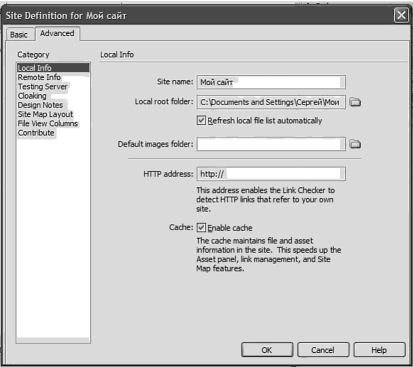The height and width of the screenshot is (367, 413).
Task: Select the Design Notes category
Action: (x=53, y=105)
